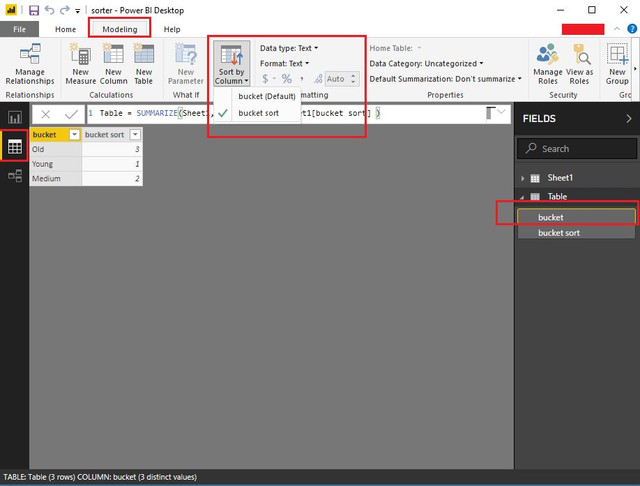Redo the last action
The height and width of the screenshot is (486, 640).
pos(64,10)
